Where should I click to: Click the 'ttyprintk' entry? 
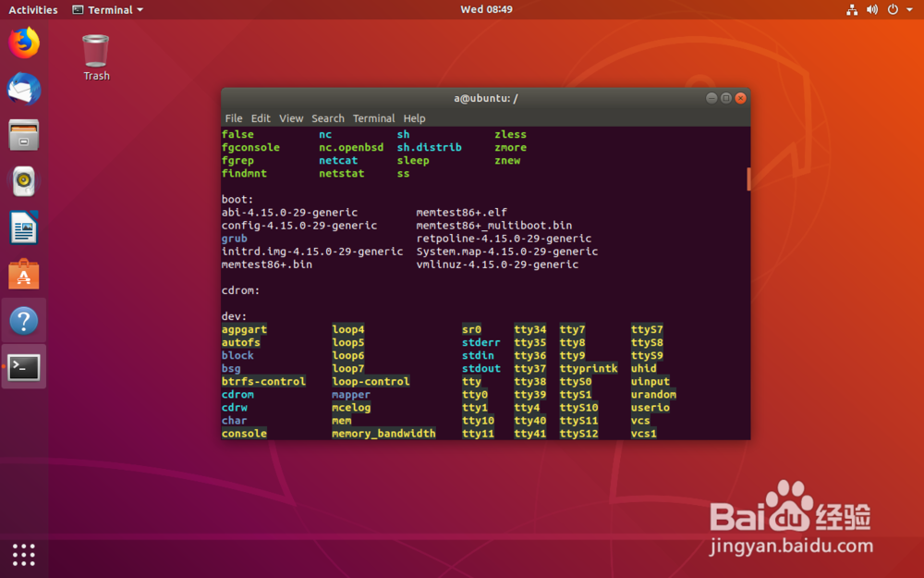[x=589, y=368]
